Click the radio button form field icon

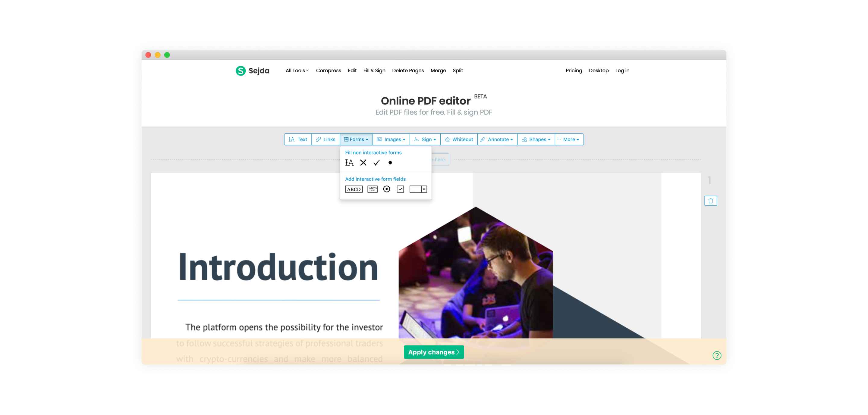(388, 189)
